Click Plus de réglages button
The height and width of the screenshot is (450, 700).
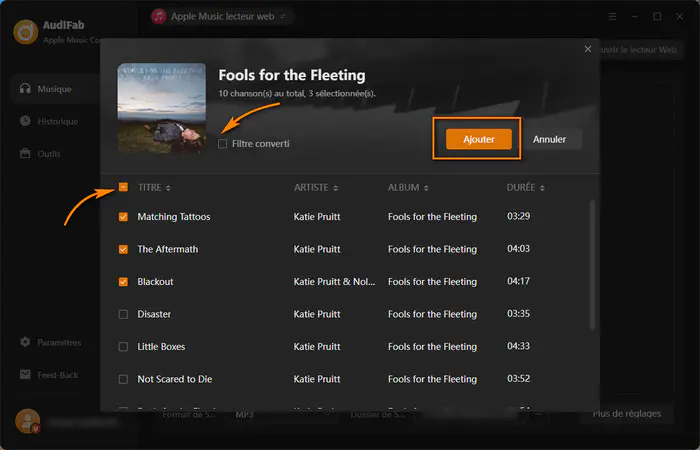click(626, 414)
